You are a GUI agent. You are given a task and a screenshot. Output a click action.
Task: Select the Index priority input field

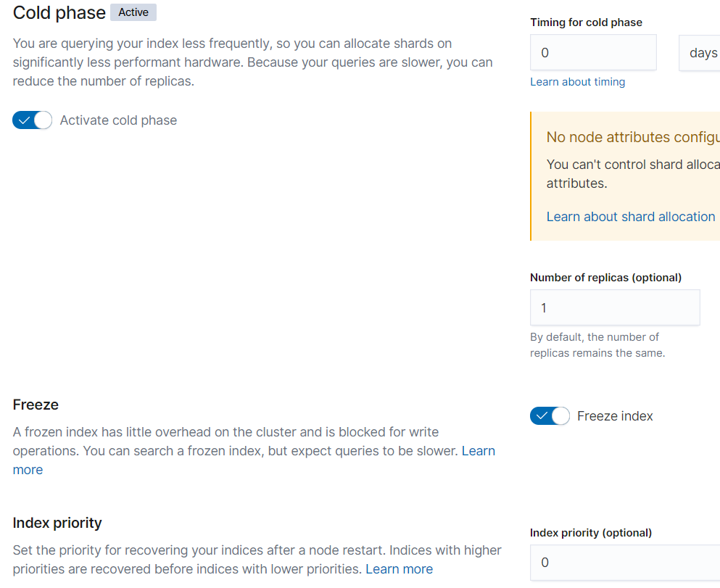(624, 563)
